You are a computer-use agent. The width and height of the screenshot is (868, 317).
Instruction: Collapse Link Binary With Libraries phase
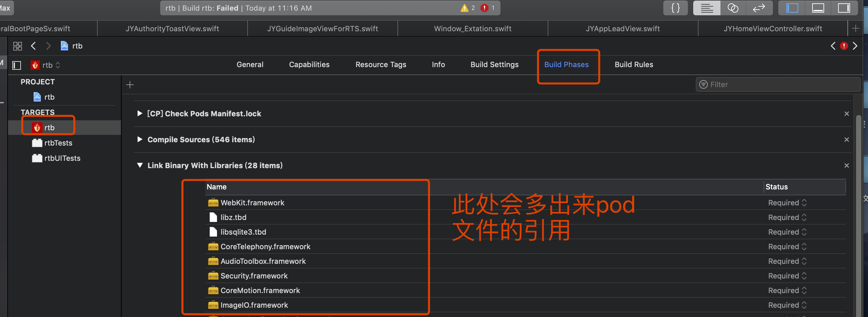(x=140, y=165)
